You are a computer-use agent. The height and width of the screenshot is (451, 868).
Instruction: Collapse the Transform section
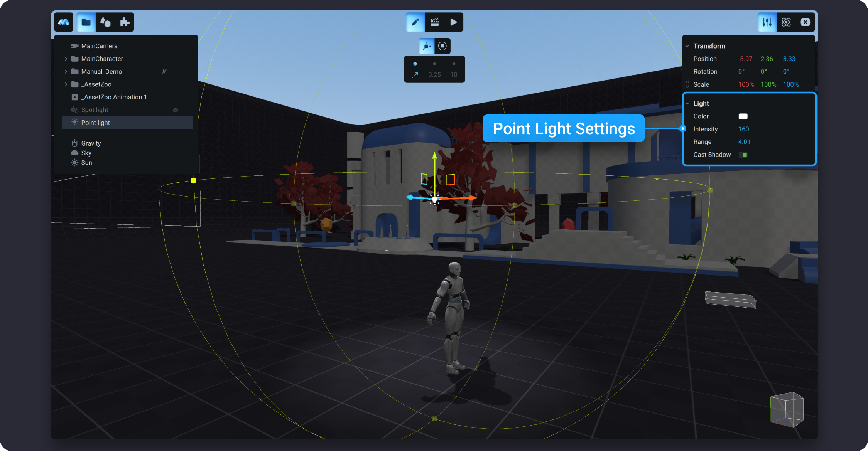687,46
